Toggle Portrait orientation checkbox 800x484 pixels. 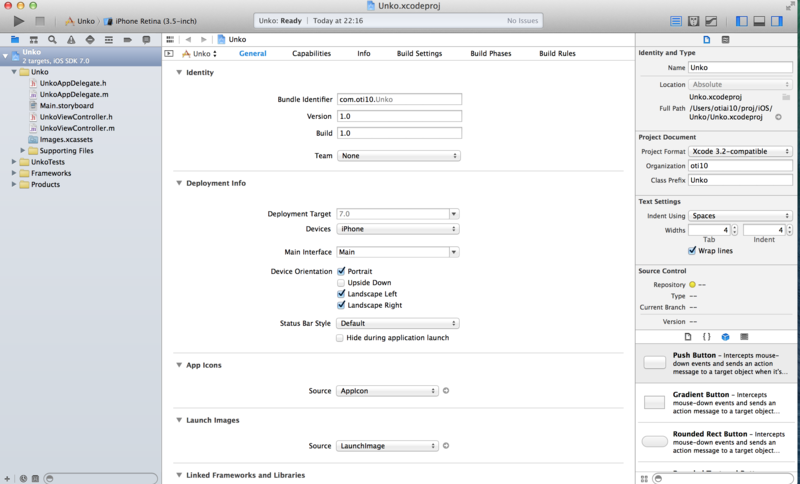(341, 271)
